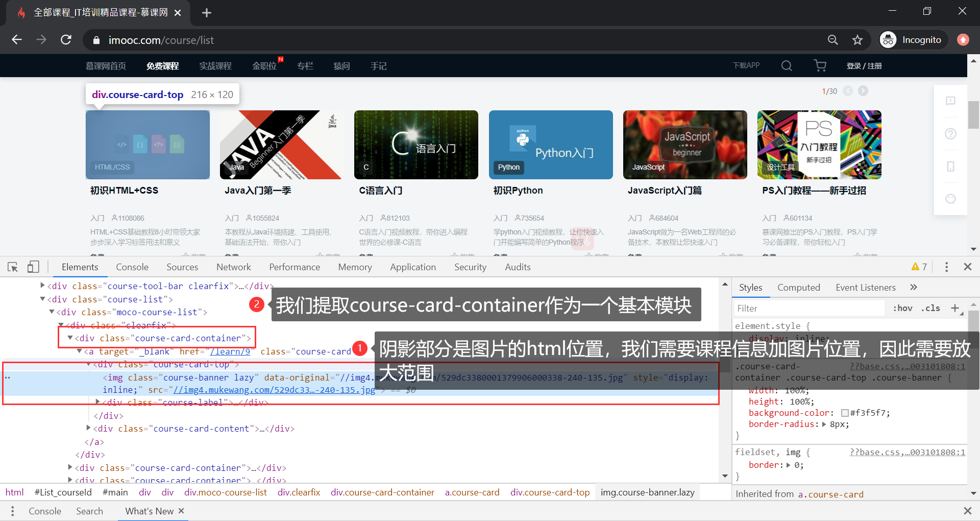Click JavaScript入门篇 course title

point(665,191)
